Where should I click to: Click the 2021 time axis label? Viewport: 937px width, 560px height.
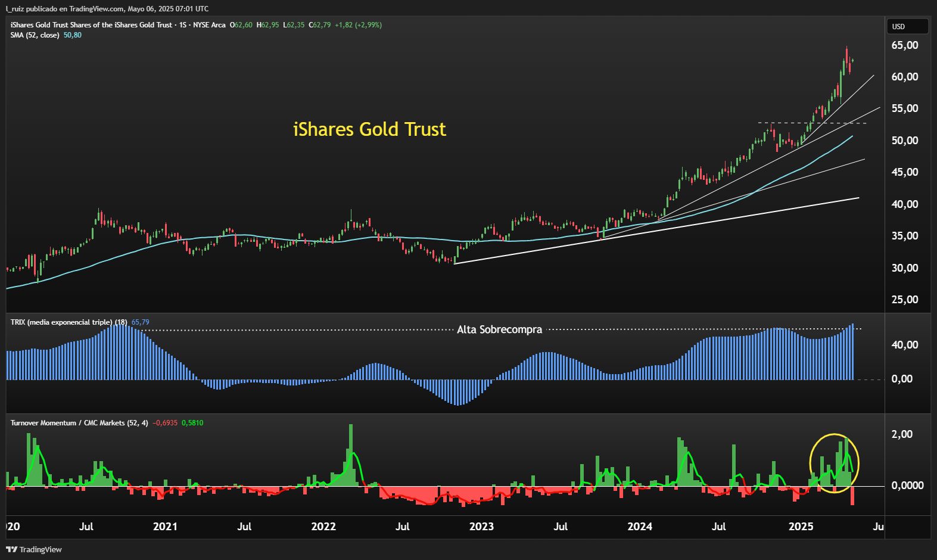tap(165, 527)
